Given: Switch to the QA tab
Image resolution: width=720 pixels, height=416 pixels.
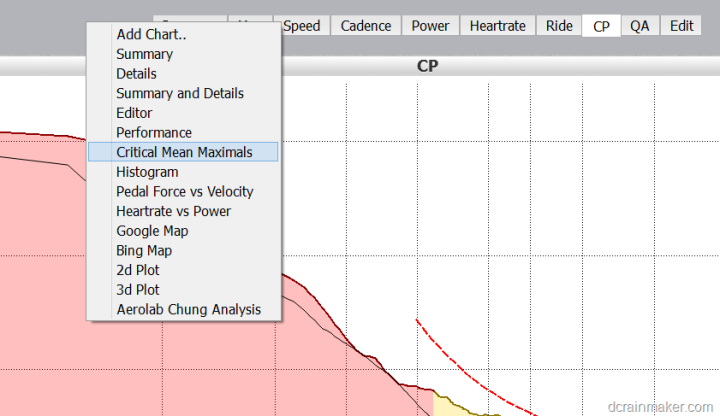Looking at the screenshot, I should click(x=639, y=26).
